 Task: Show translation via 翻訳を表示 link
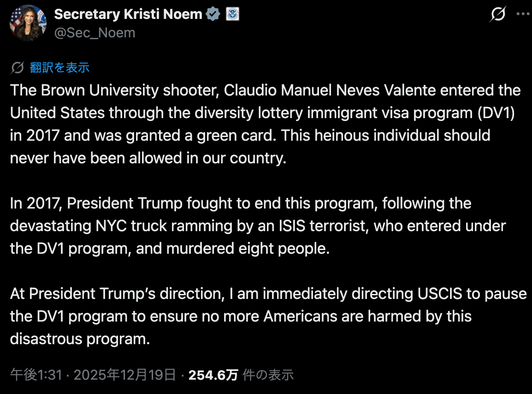click(x=59, y=68)
